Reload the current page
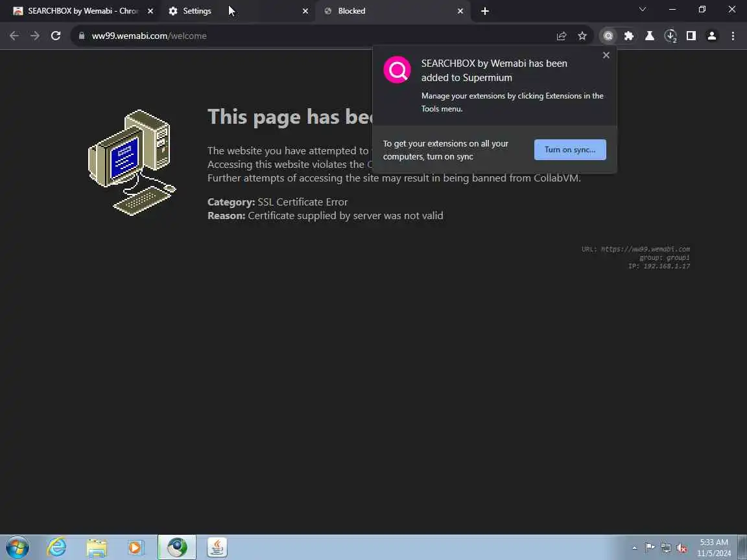 coord(56,36)
